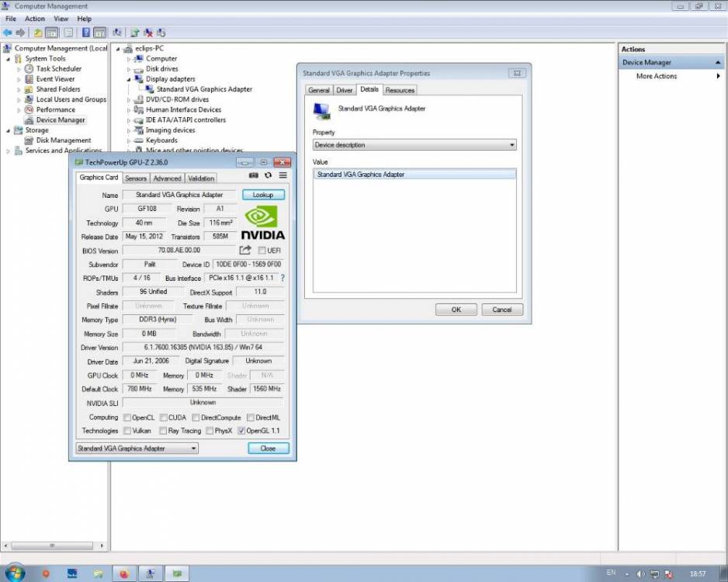728x582 pixels.
Task: Click the Update Driver Software toolbar icon
Action: [x=134, y=33]
